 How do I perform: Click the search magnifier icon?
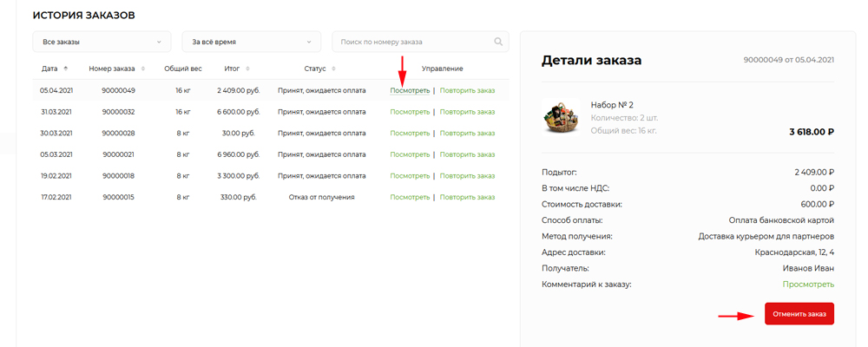[498, 42]
